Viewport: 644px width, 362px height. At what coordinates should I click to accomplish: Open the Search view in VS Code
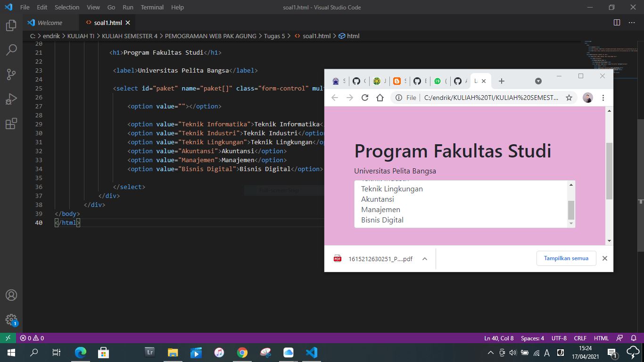[x=11, y=49]
